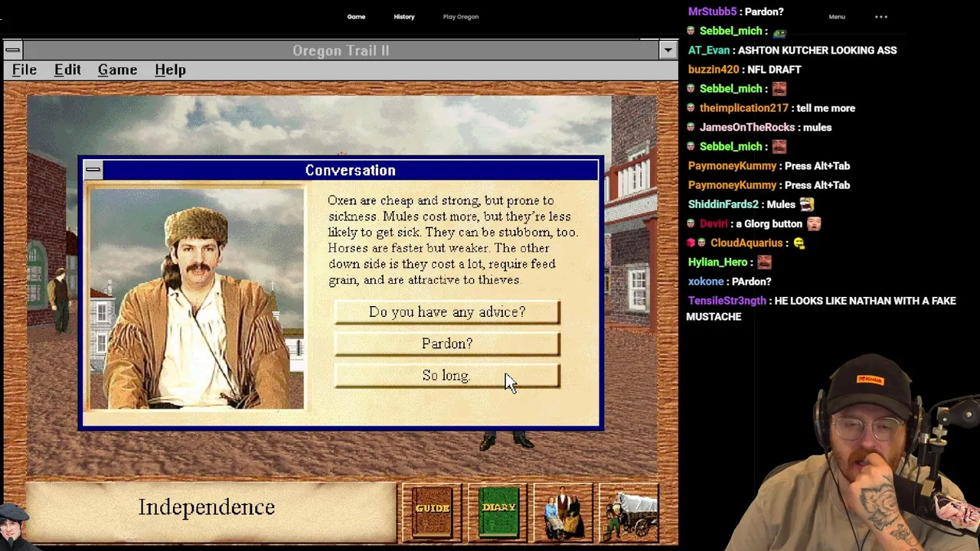Image resolution: width=980 pixels, height=551 pixels.
Task: Click ShiddinFards2 chat username
Action: pos(723,204)
